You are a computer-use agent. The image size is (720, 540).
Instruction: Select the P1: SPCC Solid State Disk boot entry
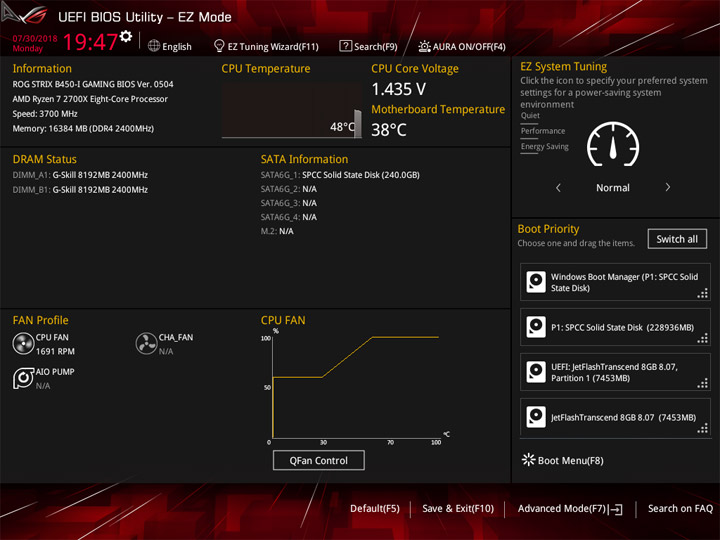coord(615,327)
